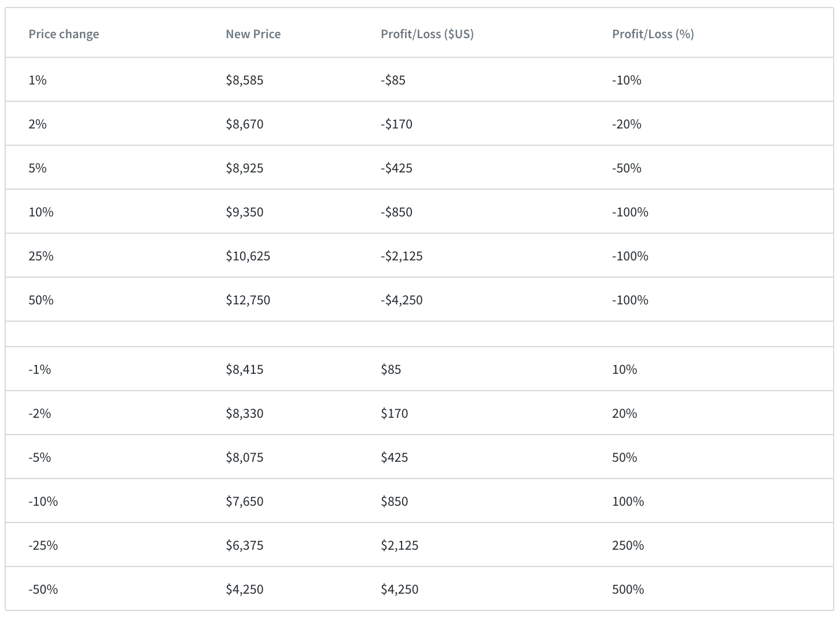
Task: Select the -50% profit/loss percentage cell
Action: (627, 168)
